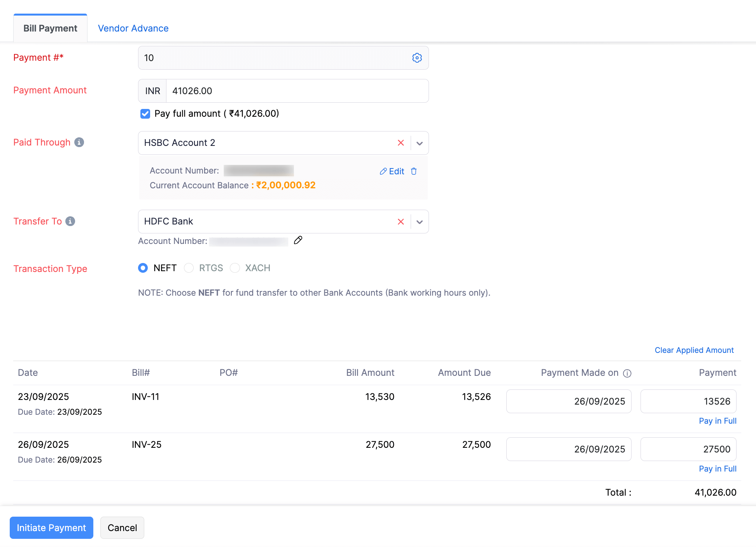Uncheck Pay full amount checkbox
Screen dimensions: 756x547
145,114
